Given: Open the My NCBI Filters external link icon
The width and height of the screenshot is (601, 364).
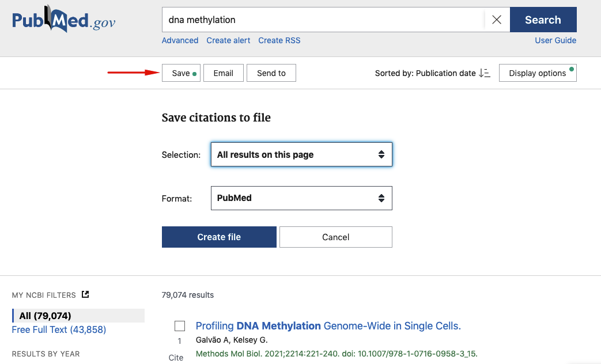Looking at the screenshot, I should coord(85,294).
